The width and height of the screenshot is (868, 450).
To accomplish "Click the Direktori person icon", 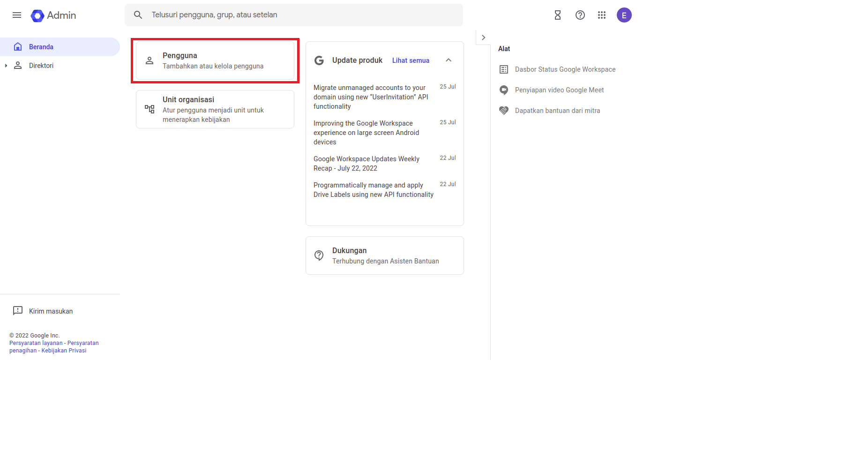I will tap(18, 65).
